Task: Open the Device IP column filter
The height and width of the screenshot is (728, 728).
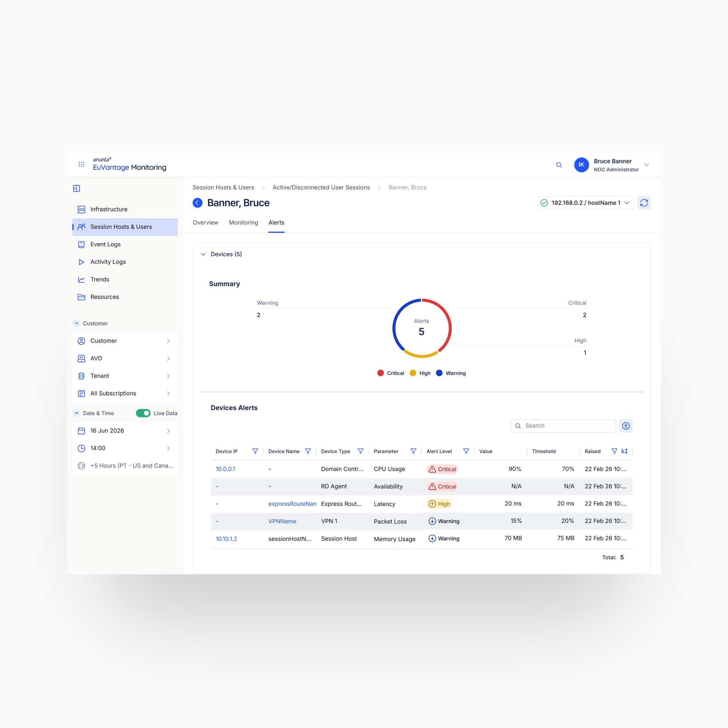Action: (255, 451)
